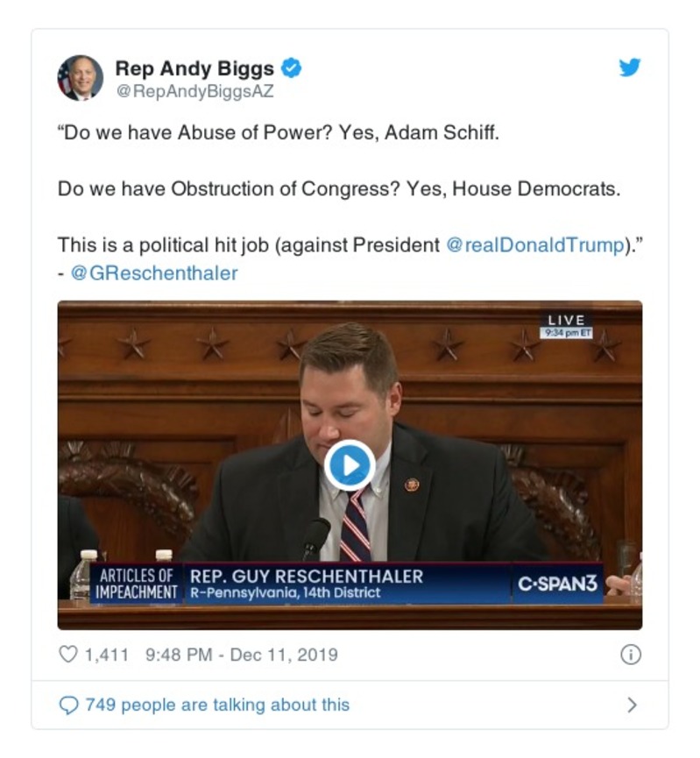Play the embedded video
Viewport: 700px width, 758px height.
[x=350, y=465]
